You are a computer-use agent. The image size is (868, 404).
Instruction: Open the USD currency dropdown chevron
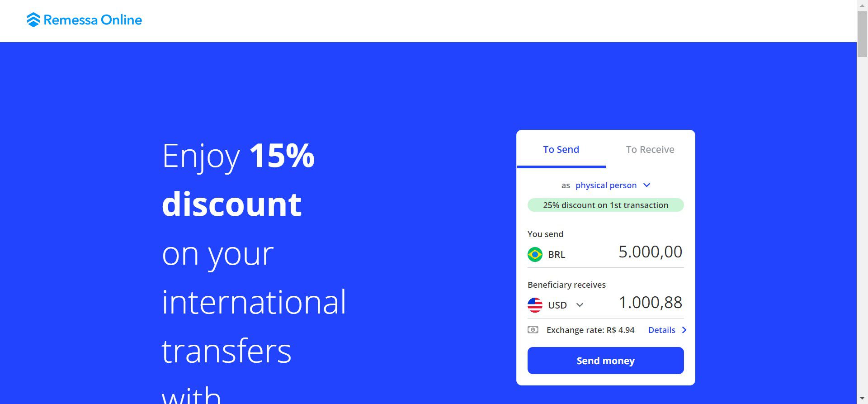[x=580, y=305]
